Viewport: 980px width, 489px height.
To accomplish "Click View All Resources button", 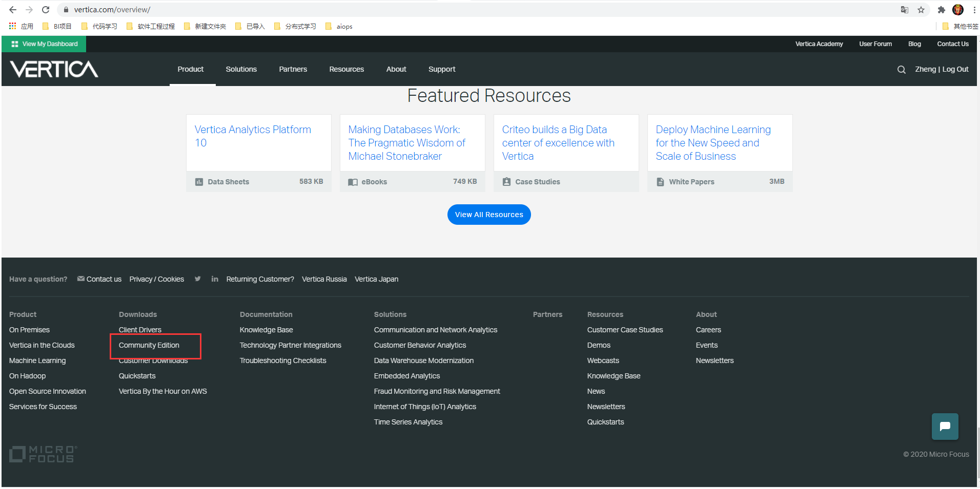I will pyautogui.click(x=489, y=215).
